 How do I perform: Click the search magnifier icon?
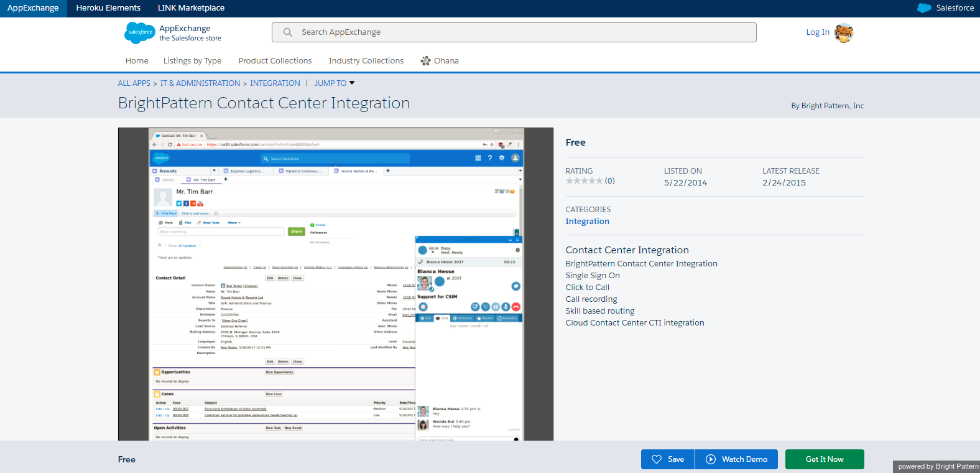point(288,32)
